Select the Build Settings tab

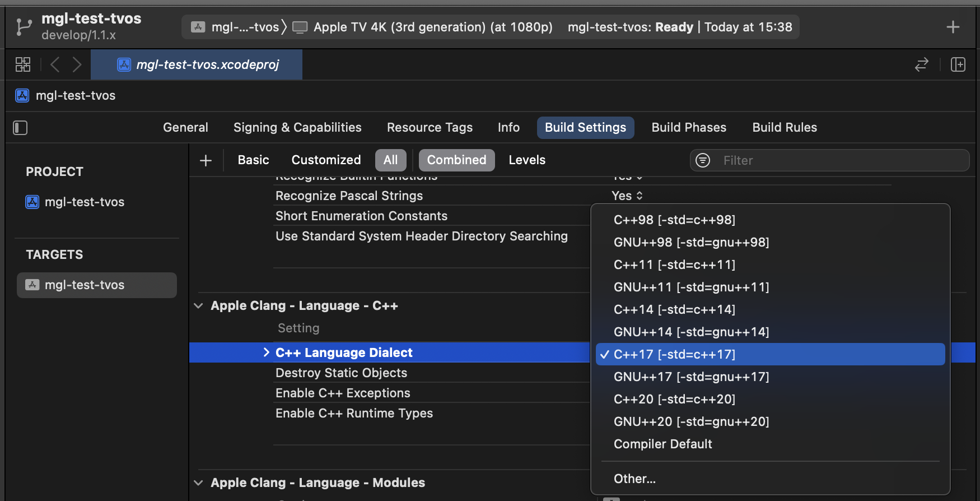point(585,128)
